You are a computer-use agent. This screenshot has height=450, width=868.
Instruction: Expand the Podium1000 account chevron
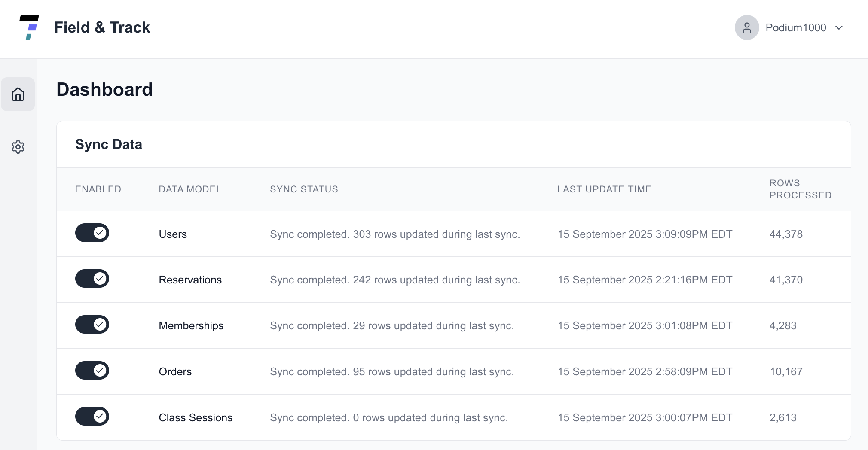click(839, 28)
